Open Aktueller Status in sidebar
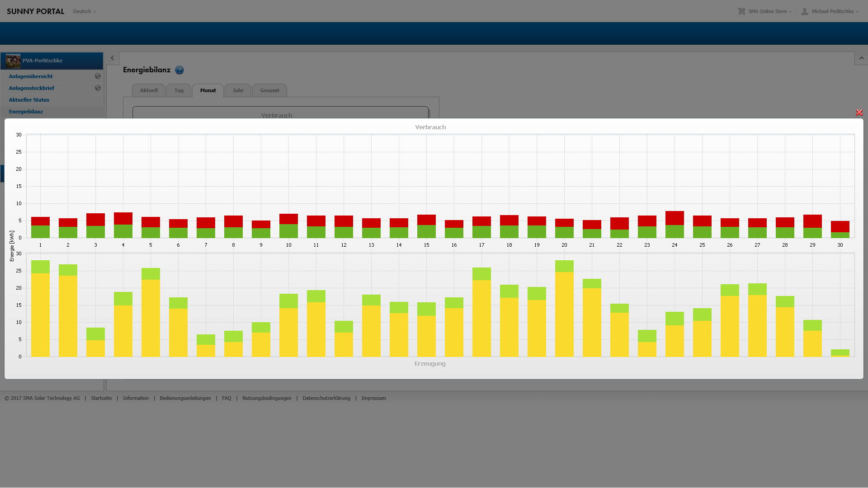 [29, 100]
